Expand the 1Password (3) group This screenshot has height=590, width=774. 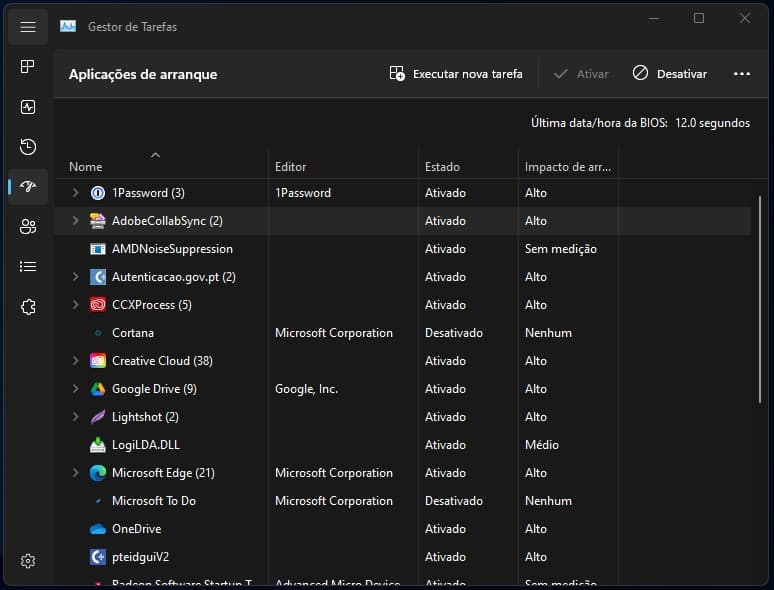76,193
